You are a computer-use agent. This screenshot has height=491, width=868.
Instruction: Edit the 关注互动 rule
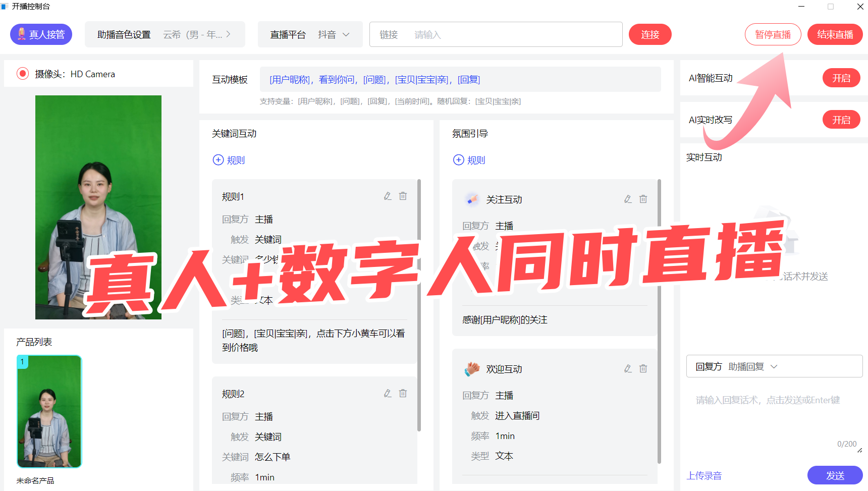pos(628,199)
